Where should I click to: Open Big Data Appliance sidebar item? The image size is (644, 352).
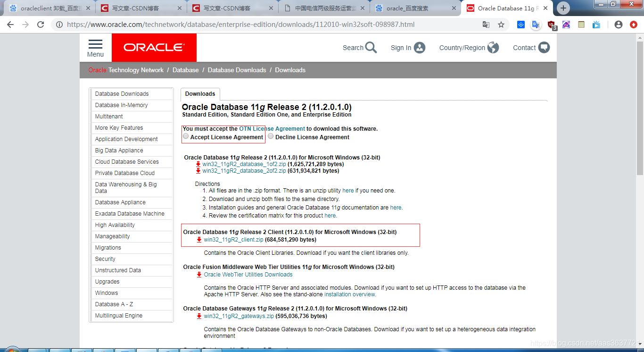point(132,151)
